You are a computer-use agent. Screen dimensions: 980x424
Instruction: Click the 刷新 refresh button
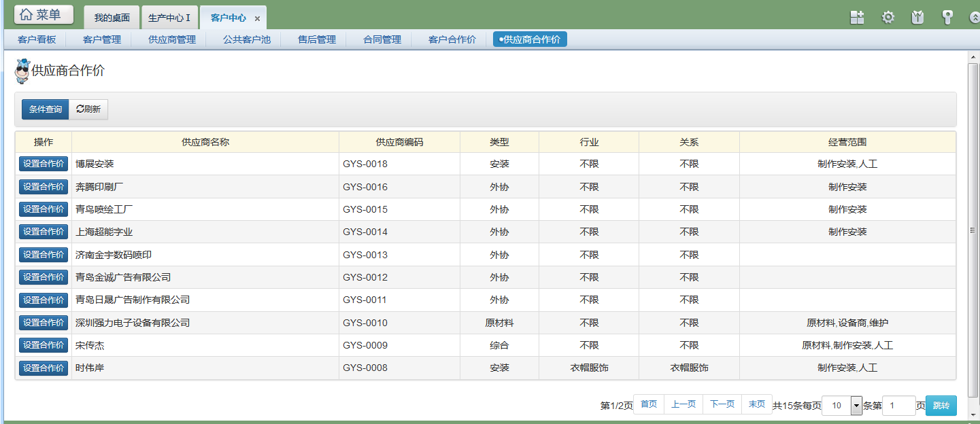click(x=88, y=109)
